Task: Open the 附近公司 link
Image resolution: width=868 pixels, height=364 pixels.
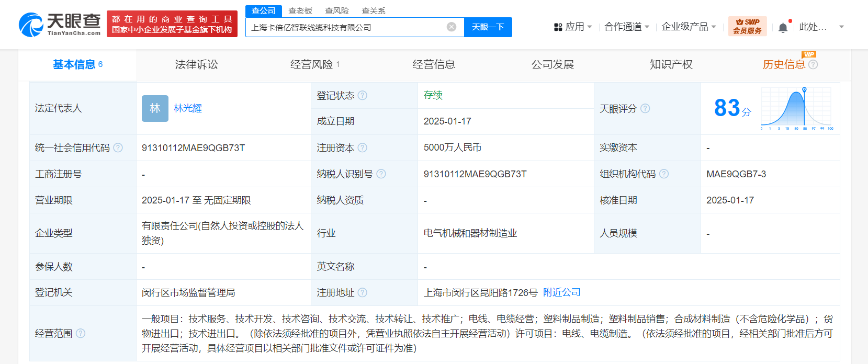Action: coord(562,292)
